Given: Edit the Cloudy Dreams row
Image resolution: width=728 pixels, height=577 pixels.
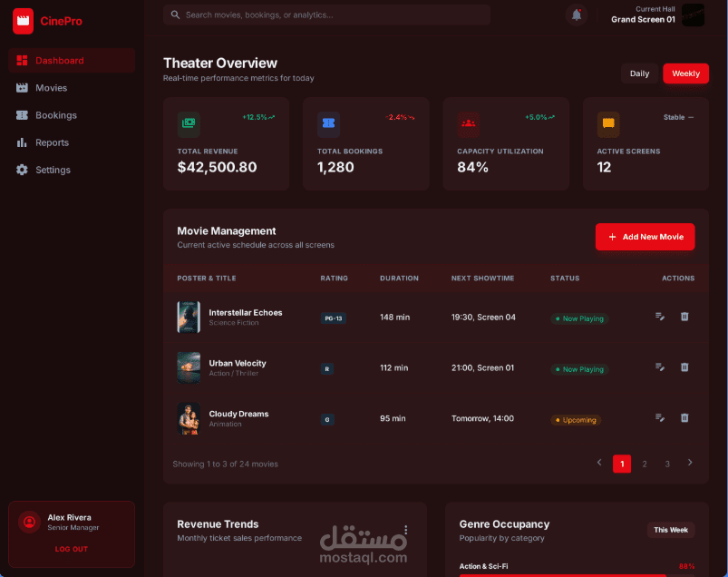Looking at the screenshot, I should click(x=660, y=418).
